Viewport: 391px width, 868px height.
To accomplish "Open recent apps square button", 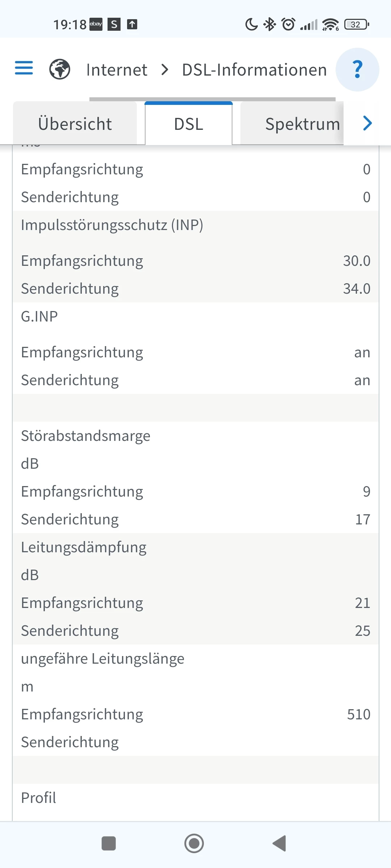I will click(x=109, y=843).
